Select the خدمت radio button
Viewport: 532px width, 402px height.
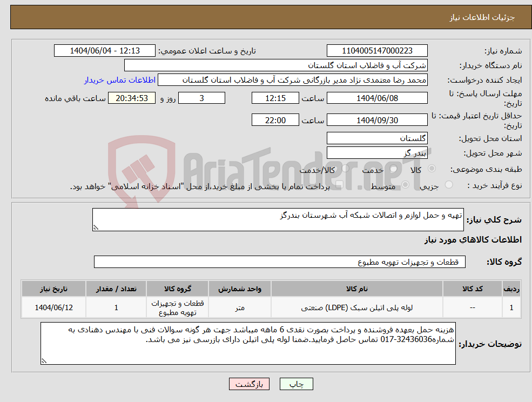click(394, 167)
